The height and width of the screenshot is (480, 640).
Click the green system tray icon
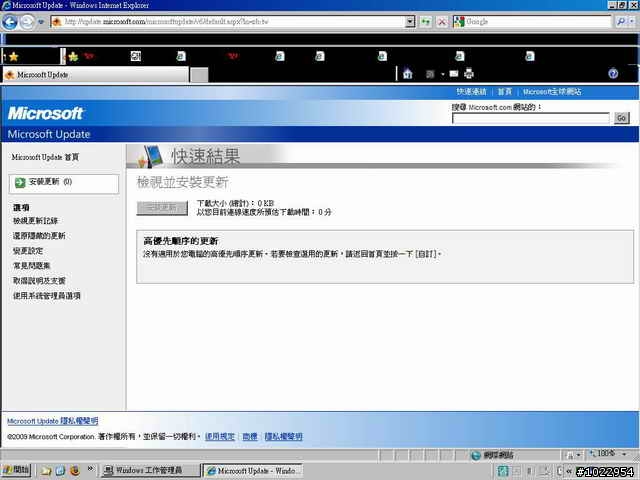(503, 471)
